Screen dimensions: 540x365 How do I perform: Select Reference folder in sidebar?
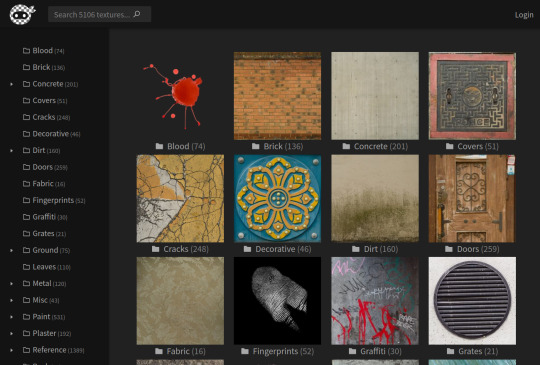coord(53,350)
